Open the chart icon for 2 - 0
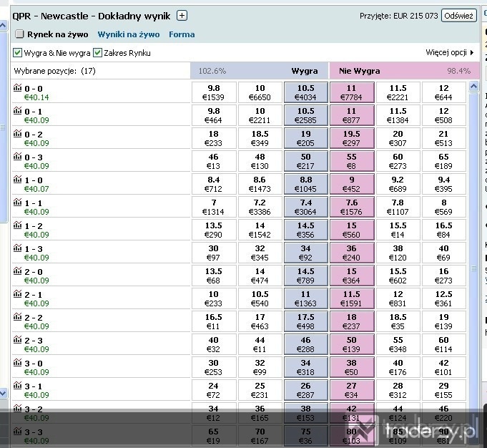The height and width of the screenshot is (448, 487). tap(18, 271)
